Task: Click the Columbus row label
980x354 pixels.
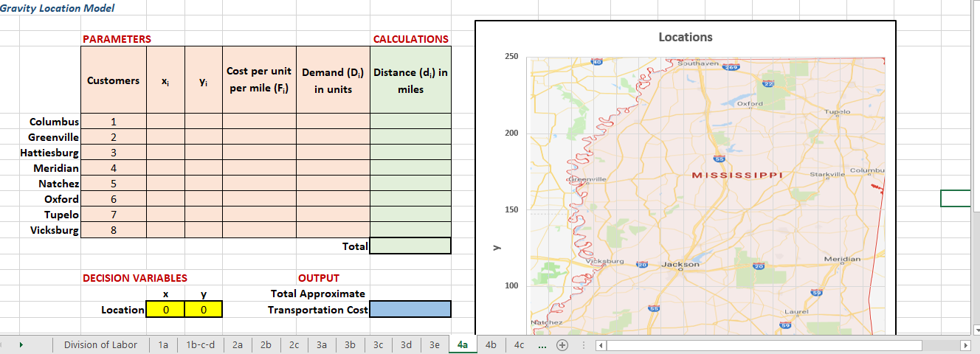Action: click(55, 122)
